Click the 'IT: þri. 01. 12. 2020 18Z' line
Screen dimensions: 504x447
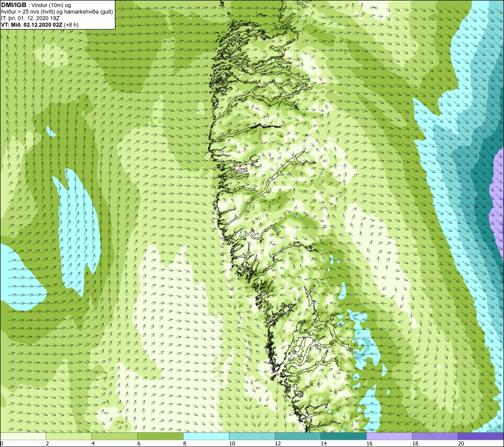(x=31, y=18)
